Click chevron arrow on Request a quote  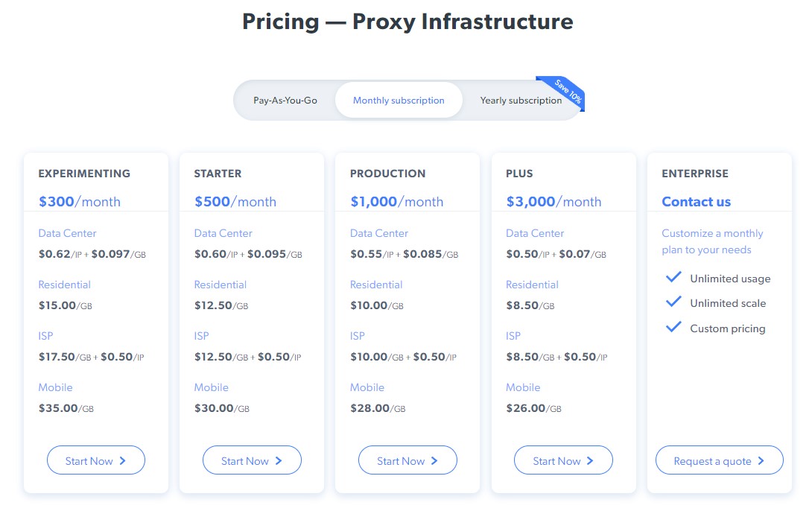click(761, 461)
